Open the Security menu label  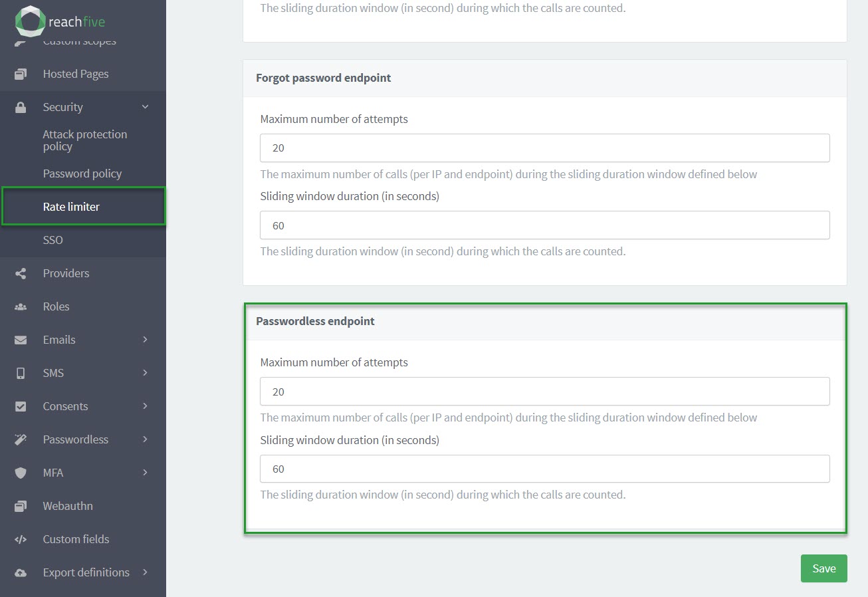click(x=63, y=107)
